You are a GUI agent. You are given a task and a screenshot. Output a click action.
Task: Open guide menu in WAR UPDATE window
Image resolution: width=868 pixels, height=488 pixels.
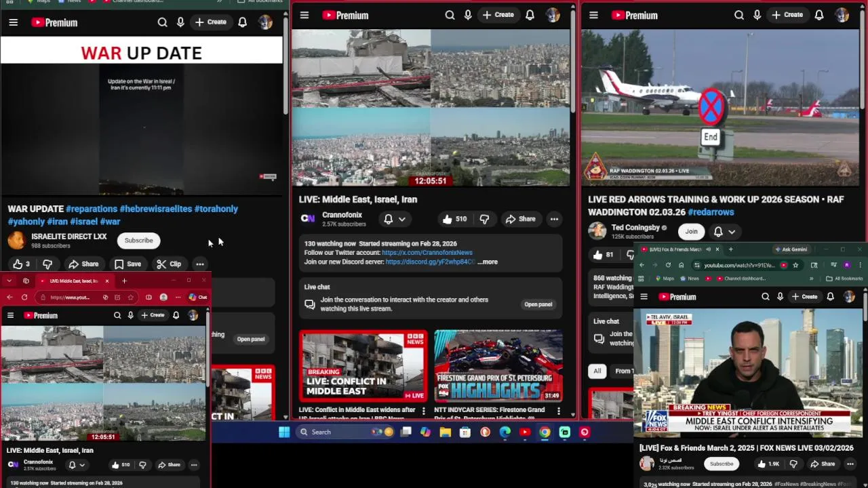13,22
